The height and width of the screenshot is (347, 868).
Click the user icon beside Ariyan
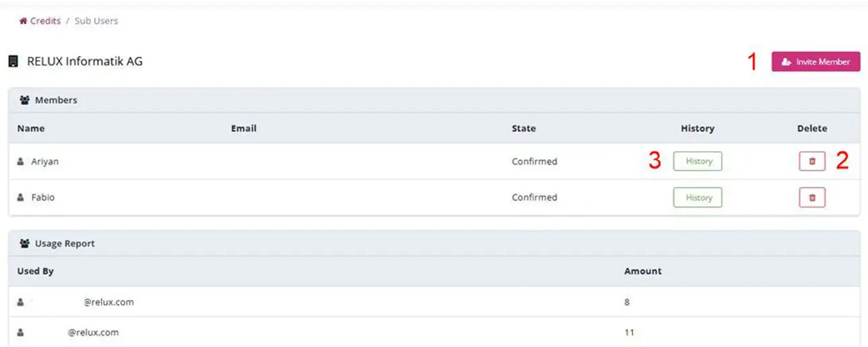(x=20, y=162)
